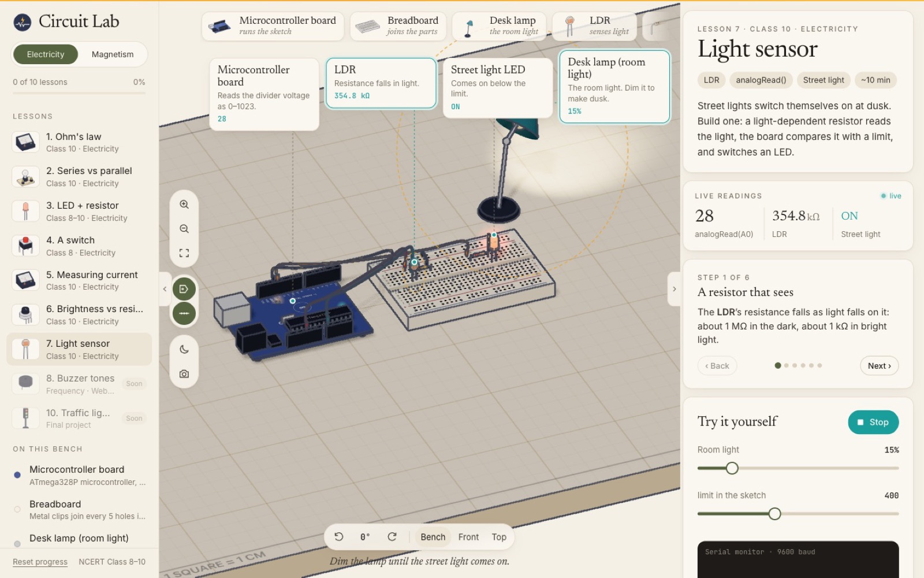Open lesson 1 Ohm's law
The height and width of the screenshot is (578, 924).
(79, 142)
